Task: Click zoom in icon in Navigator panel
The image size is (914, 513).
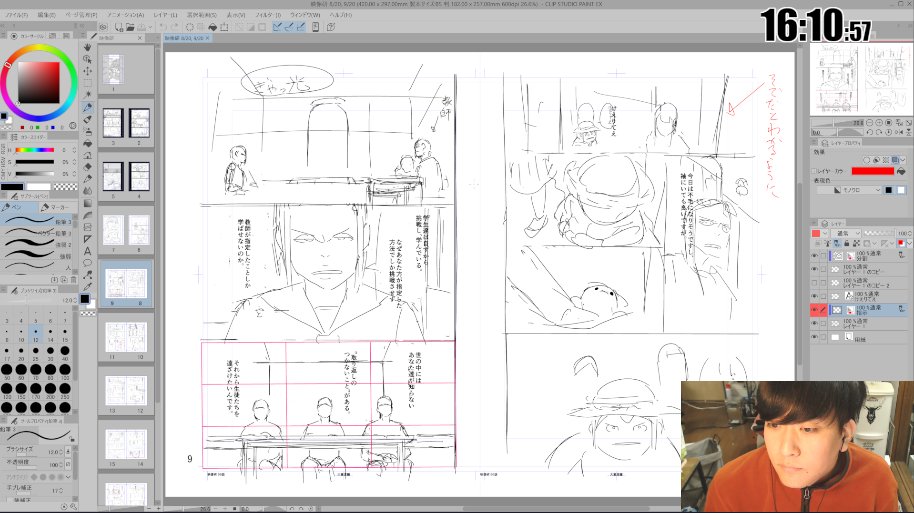Action: coord(879,123)
